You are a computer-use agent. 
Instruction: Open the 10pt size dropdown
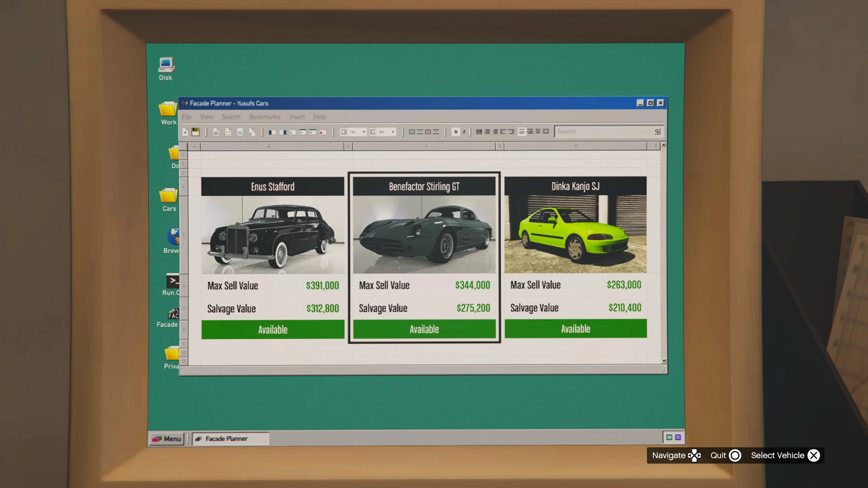(363, 132)
